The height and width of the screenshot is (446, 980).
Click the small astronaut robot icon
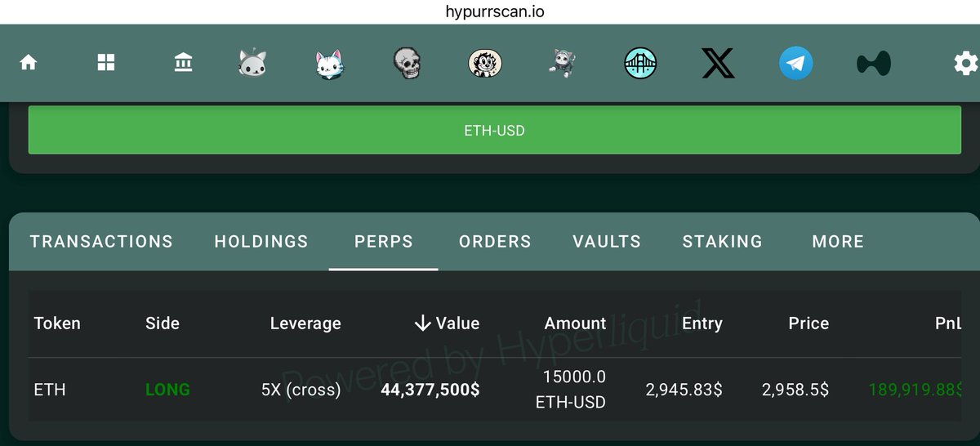562,63
